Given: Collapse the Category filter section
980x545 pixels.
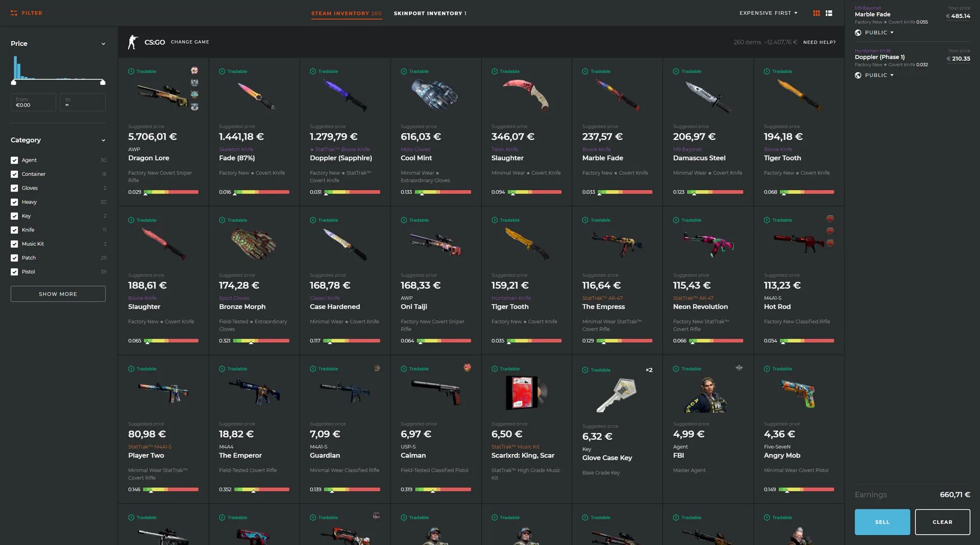Looking at the screenshot, I should pos(103,140).
